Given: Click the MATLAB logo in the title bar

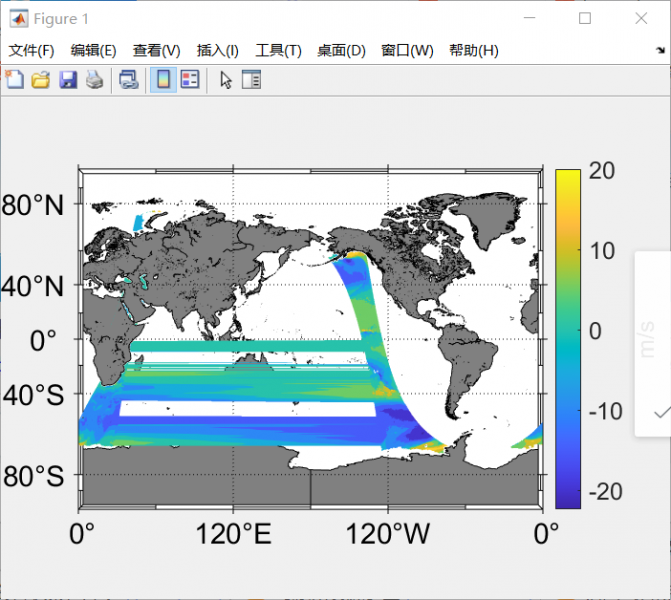Looking at the screenshot, I should [18, 19].
